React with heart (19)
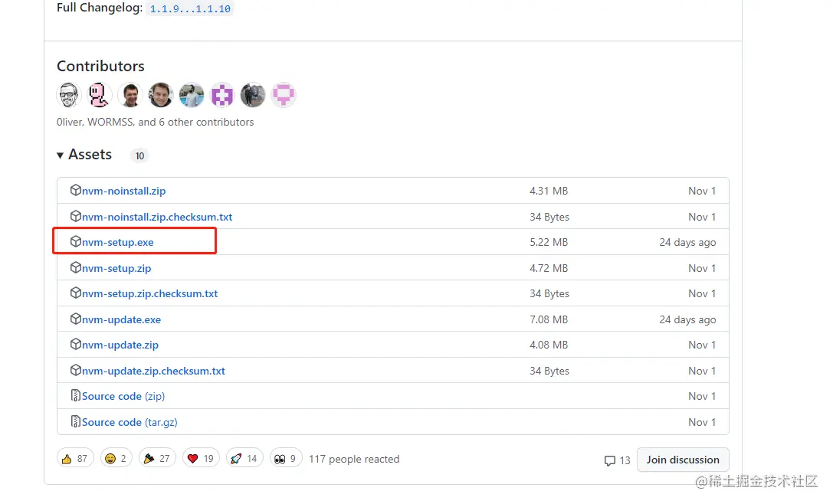The width and height of the screenshot is (833, 504). [x=201, y=459]
